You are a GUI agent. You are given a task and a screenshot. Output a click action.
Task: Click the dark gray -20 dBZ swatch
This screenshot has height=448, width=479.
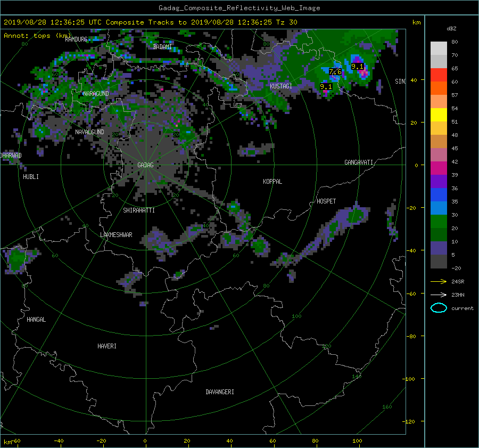(x=439, y=262)
